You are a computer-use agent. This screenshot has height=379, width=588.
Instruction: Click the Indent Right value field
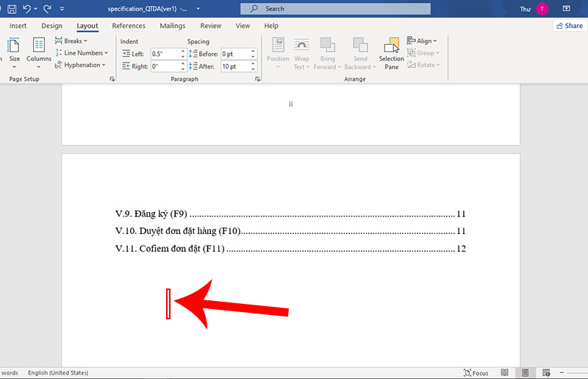coord(165,66)
